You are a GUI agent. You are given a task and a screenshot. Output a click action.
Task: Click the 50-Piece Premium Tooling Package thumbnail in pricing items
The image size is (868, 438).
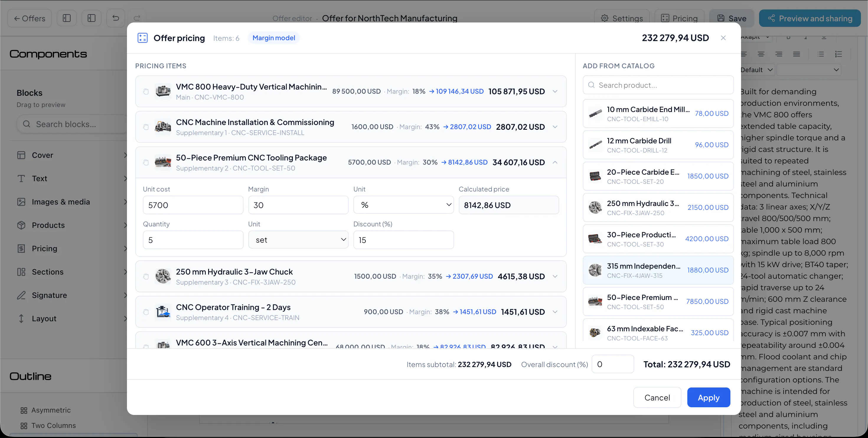pos(163,162)
